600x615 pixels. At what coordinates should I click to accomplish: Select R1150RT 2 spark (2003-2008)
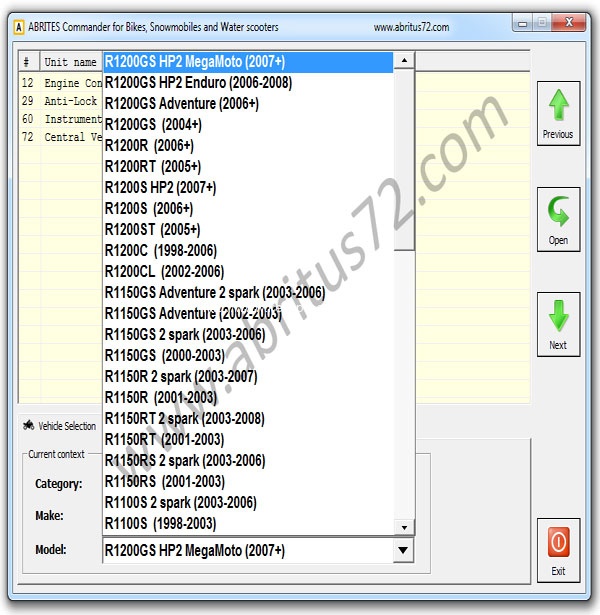point(248,418)
